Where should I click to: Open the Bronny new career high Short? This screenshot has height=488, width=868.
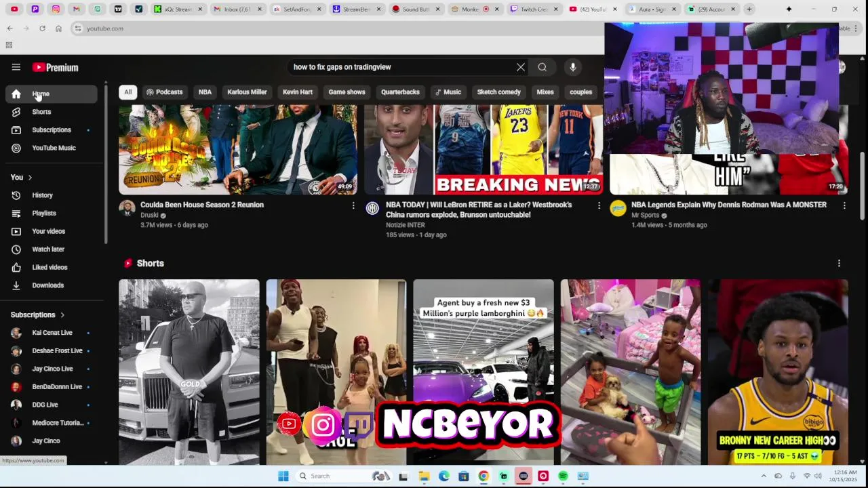(x=778, y=372)
